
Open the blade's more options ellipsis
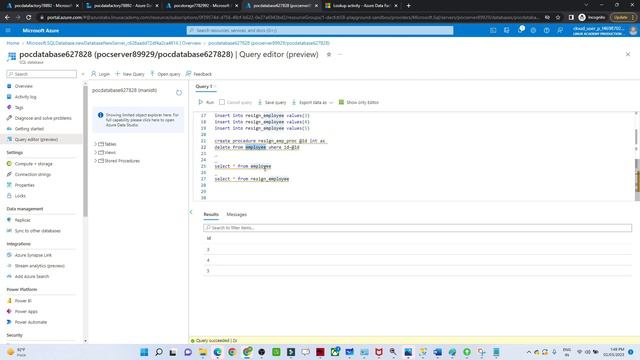tap(340, 54)
